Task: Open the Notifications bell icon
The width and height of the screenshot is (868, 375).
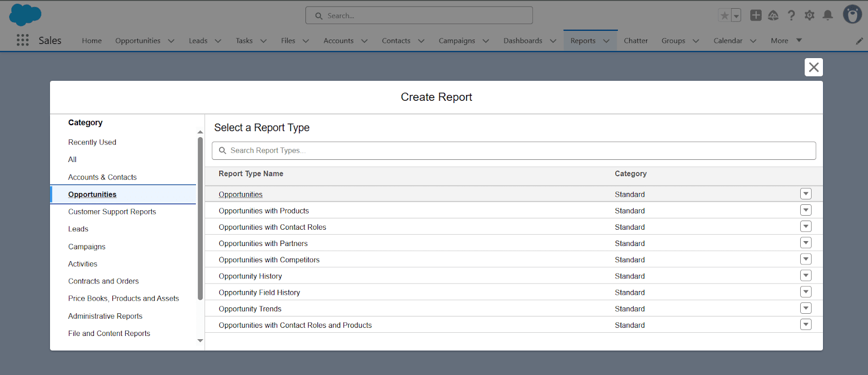Action: [x=828, y=15]
